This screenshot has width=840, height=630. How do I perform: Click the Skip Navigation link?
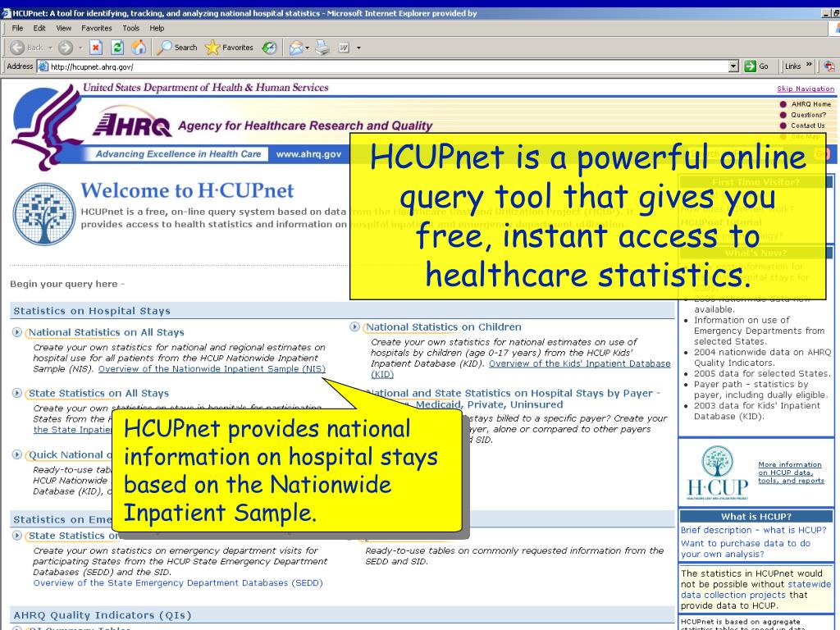(806, 89)
